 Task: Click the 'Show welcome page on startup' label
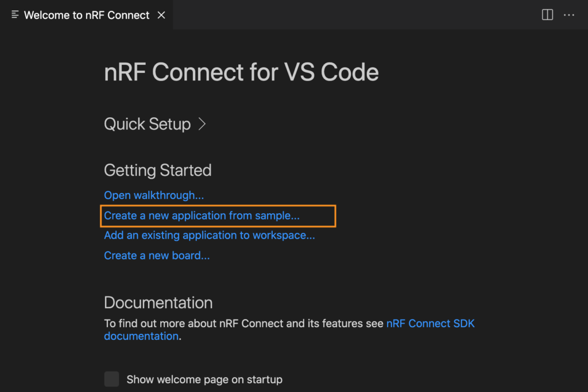coord(204,379)
